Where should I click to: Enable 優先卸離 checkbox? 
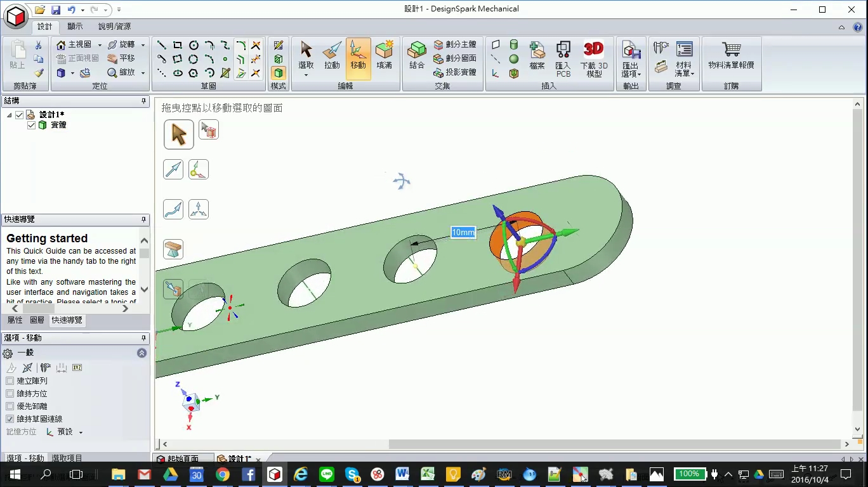pos(10,406)
